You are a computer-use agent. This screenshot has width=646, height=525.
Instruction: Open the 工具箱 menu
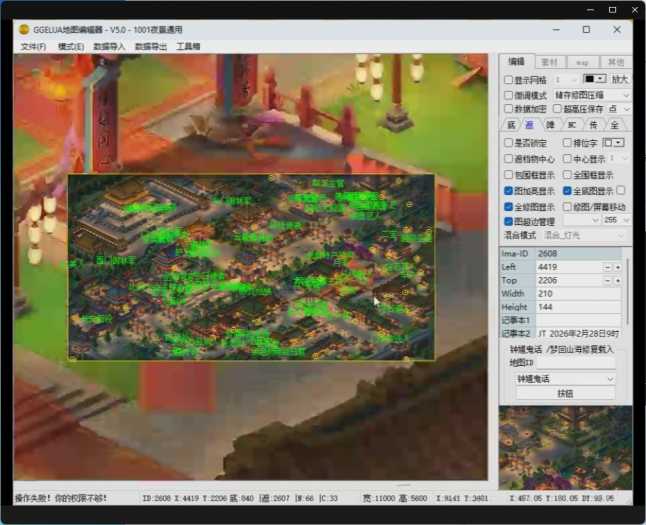pyautogui.click(x=188, y=47)
